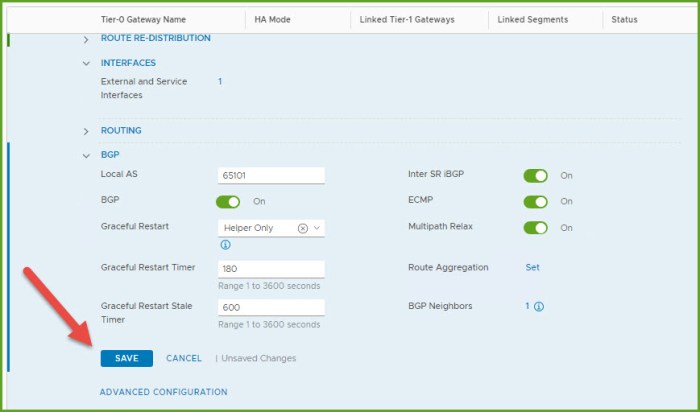Viewport: 700px width, 412px height.
Task: Open the Graceful Restart dropdown
Action: click(x=318, y=228)
